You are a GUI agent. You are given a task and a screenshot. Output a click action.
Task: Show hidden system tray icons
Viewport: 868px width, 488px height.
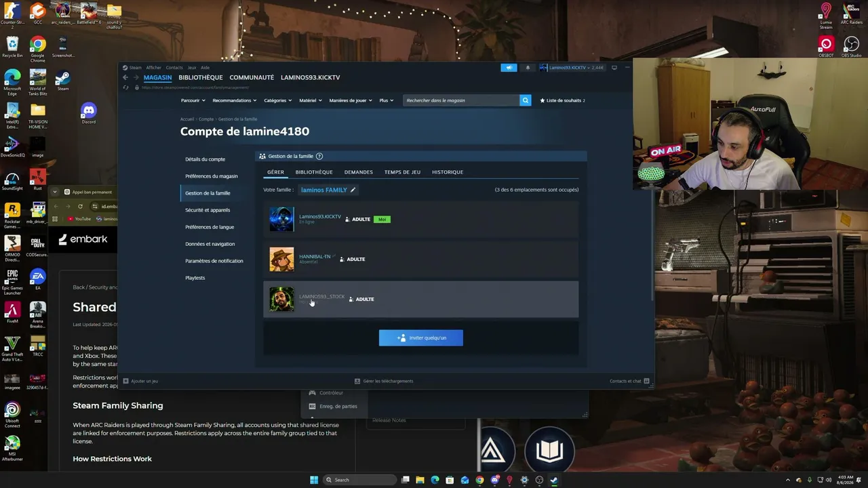click(787, 480)
